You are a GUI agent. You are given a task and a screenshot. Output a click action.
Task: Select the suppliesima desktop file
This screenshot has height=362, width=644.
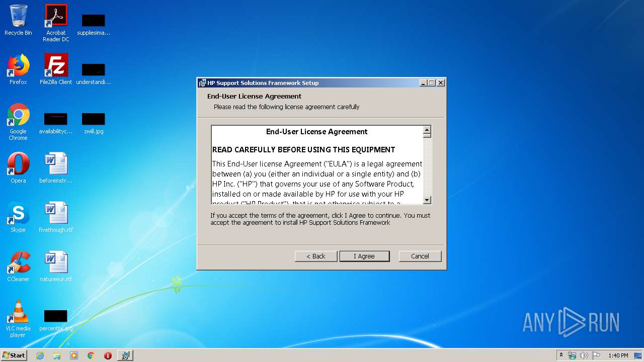coord(94,25)
